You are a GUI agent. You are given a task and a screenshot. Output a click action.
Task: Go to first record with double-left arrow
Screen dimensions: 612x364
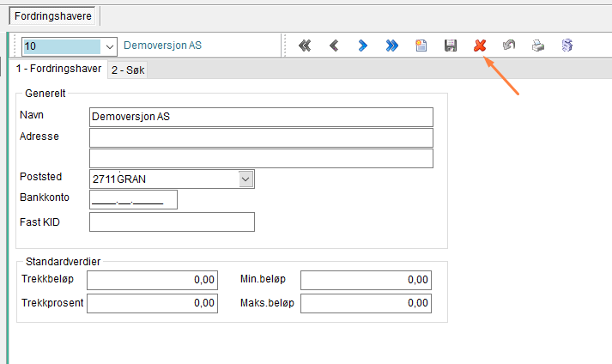305,45
